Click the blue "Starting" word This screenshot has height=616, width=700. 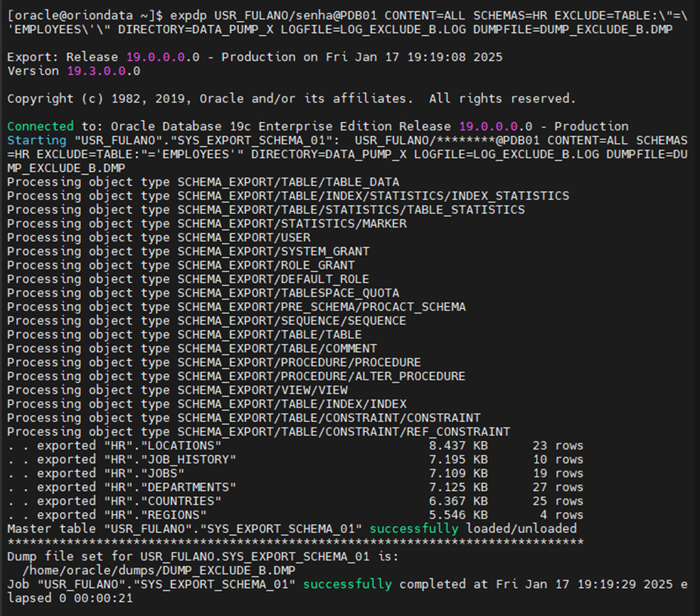tap(36, 140)
